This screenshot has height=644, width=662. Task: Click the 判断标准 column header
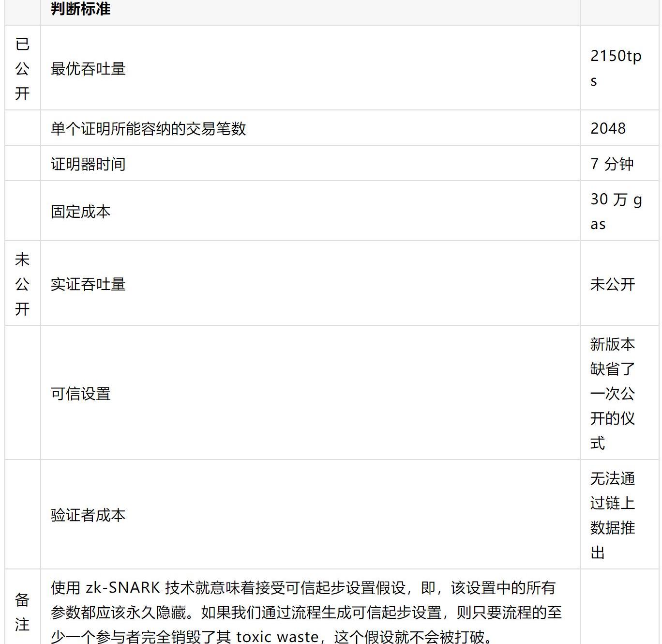pos(80,9)
